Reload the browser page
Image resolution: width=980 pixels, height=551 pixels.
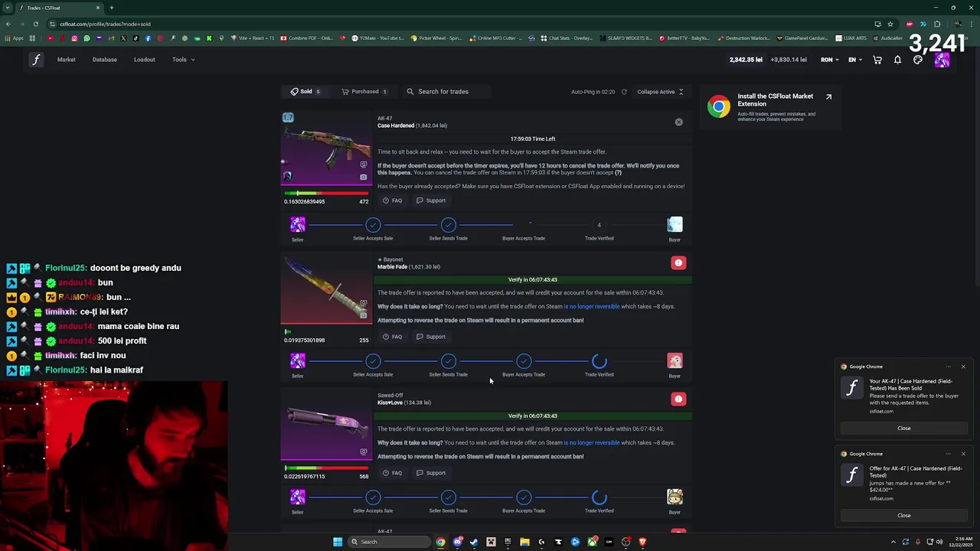[35, 24]
